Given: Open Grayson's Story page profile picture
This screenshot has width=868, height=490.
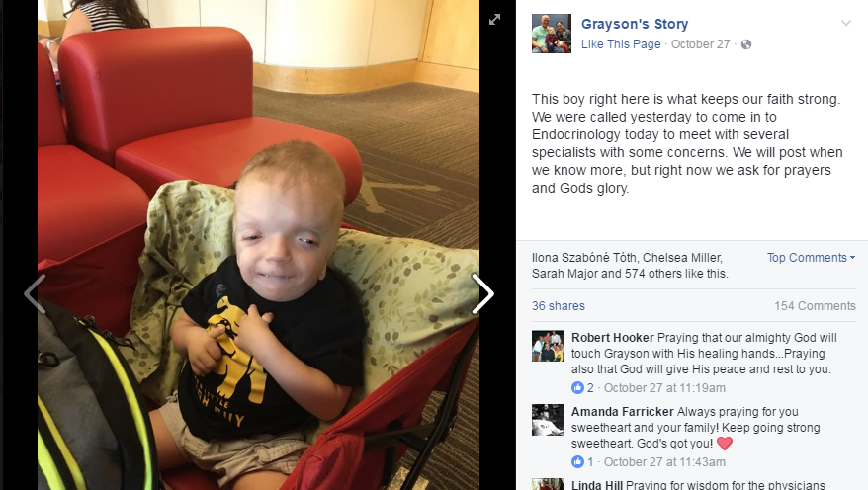Looking at the screenshot, I should [x=552, y=34].
